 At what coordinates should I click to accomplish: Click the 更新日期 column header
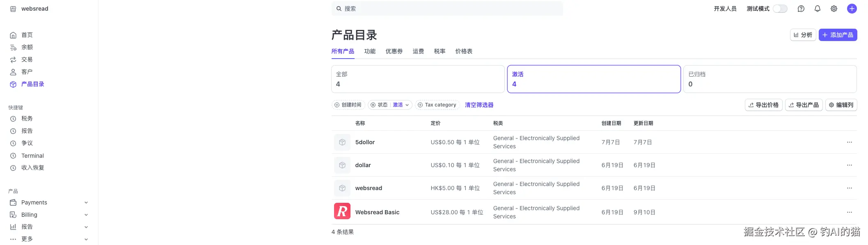[643, 123]
